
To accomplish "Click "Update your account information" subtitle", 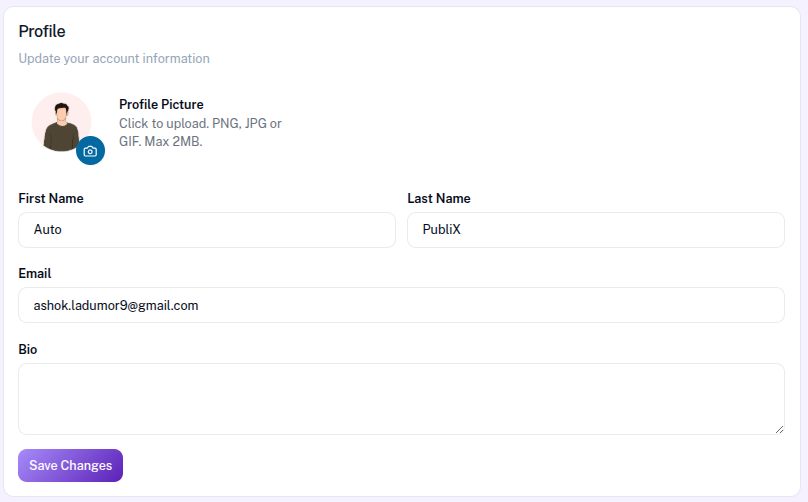I will click(x=114, y=58).
